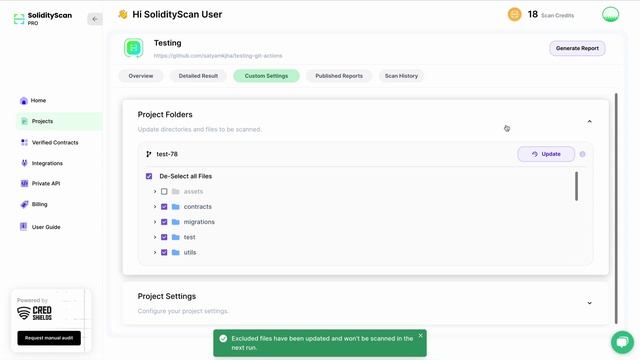This screenshot has height=360, width=640.
Task: Uncheck the test folder checkbox
Action: [x=164, y=237]
